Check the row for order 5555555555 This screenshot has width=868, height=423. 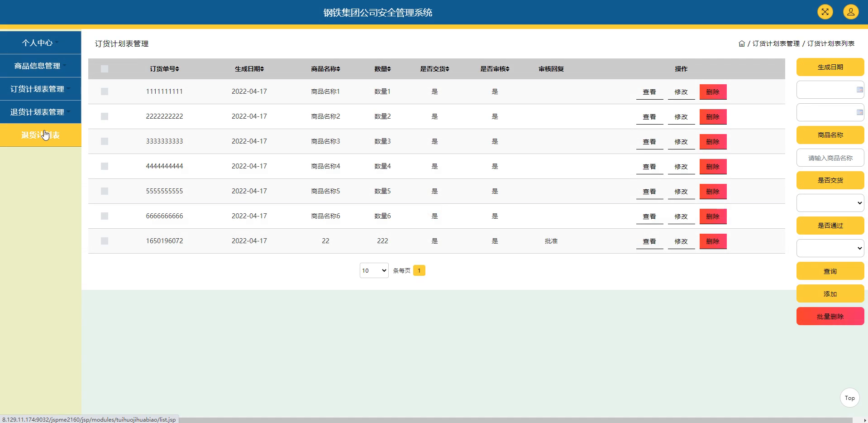(x=105, y=191)
